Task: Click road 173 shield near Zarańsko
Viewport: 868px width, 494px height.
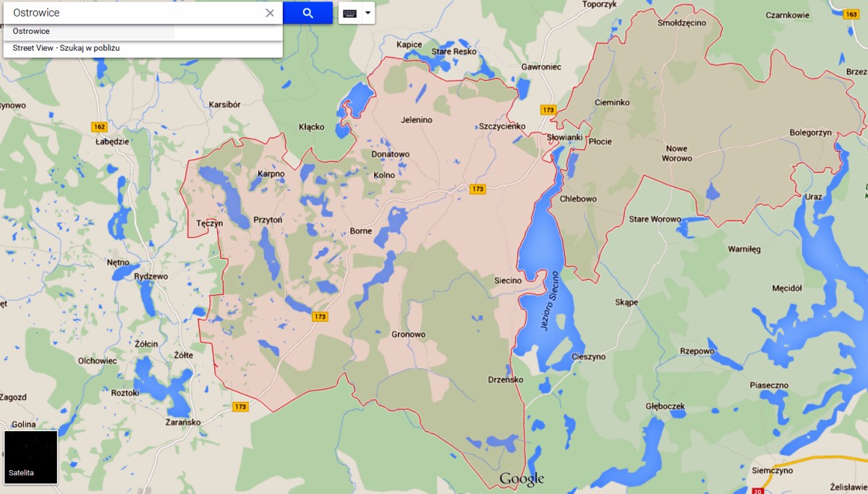Action: (x=241, y=406)
